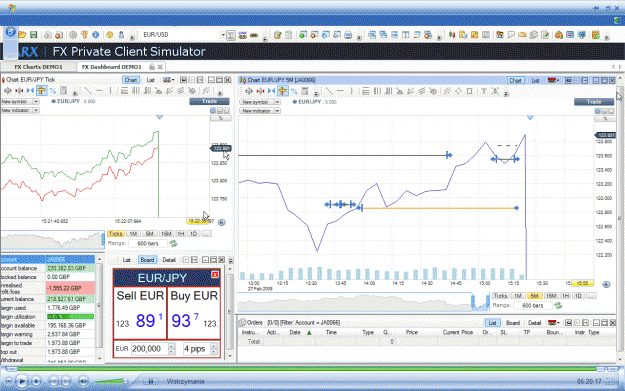Select 15M timeframe under the Tick chart
Image resolution: width=625 pixels, height=391 pixels.
pos(166,234)
